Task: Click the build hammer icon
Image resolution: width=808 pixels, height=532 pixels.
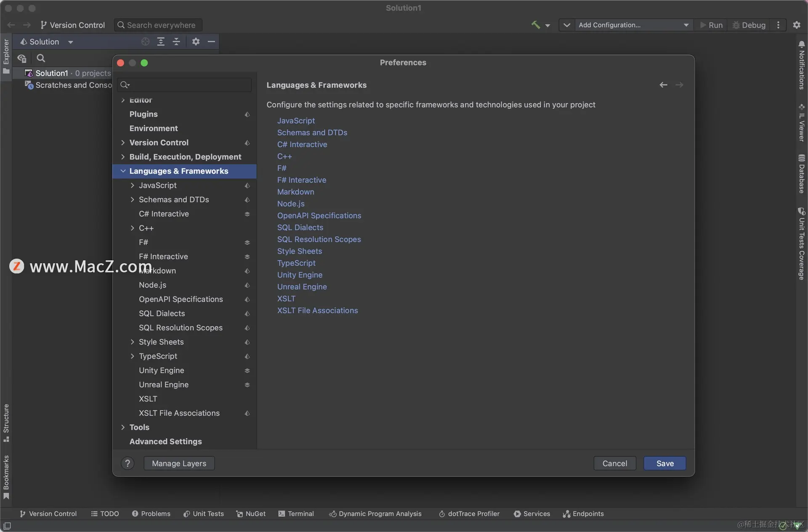Action: pos(535,25)
